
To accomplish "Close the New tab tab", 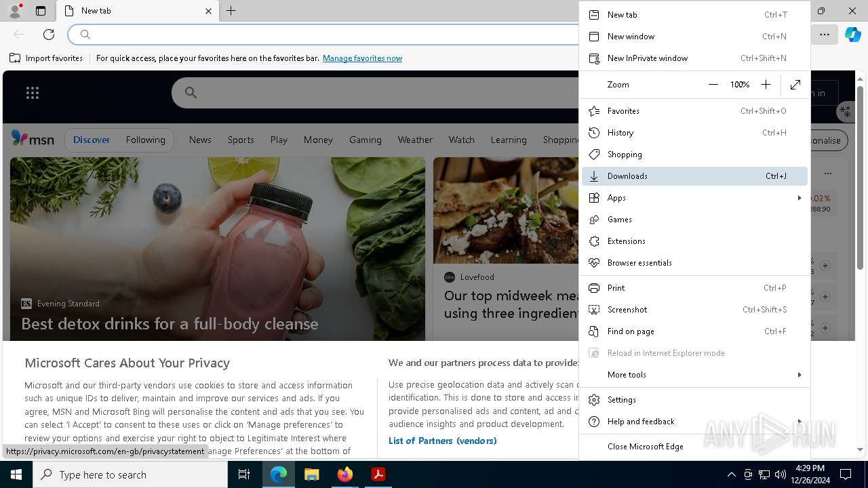I will point(208,11).
